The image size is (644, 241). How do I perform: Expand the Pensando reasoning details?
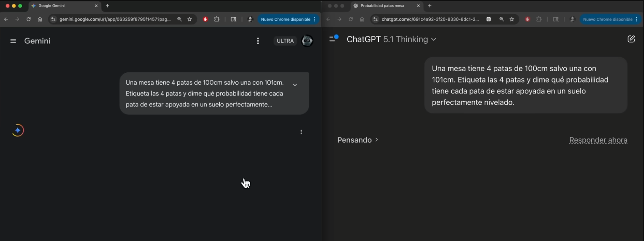[x=357, y=140]
